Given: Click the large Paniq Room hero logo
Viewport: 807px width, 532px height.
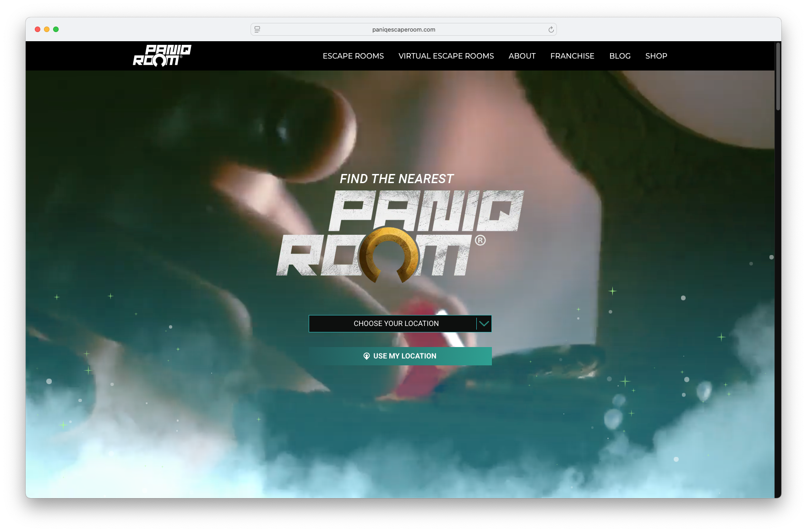Looking at the screenshot, I should (400, 236).
